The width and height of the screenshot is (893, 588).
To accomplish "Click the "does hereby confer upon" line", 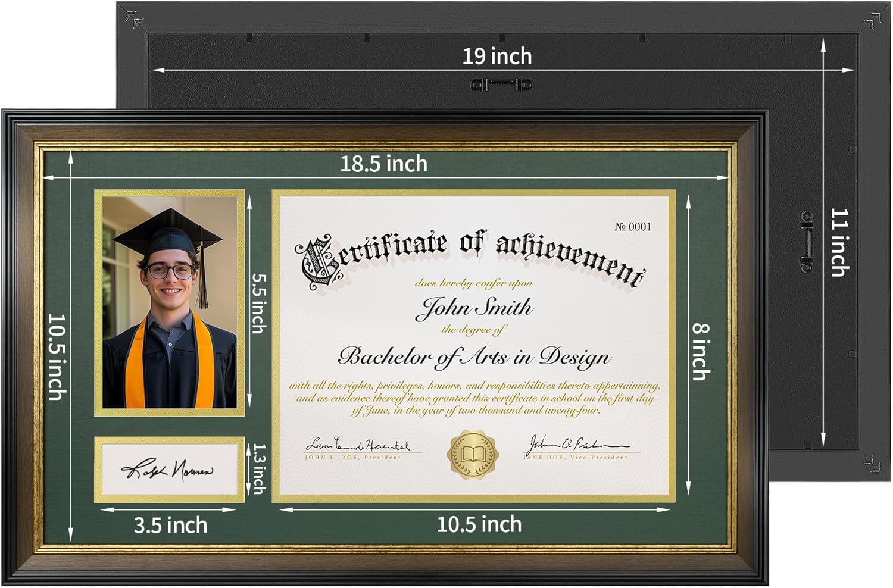I will coord(474,283).
